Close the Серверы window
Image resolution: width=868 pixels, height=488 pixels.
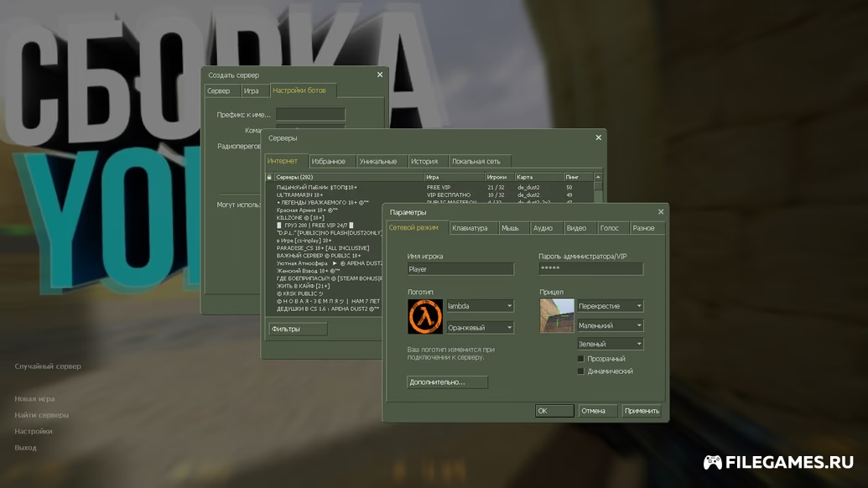click(x=599, y=138)
